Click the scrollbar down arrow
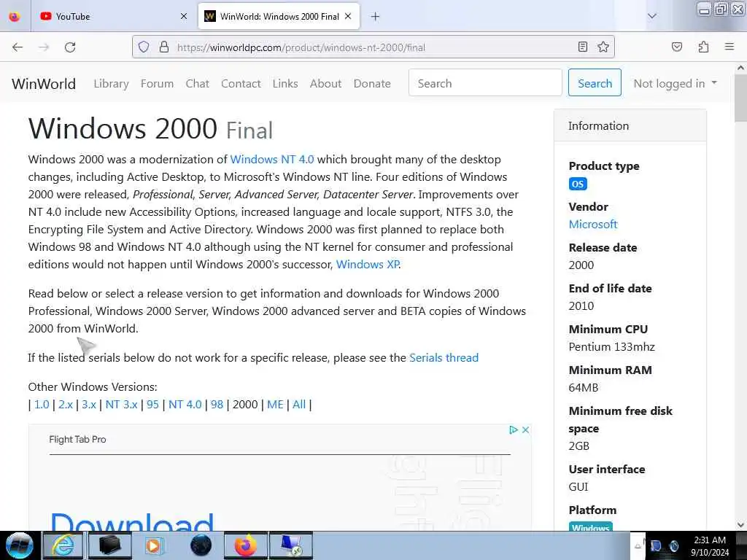747x560 pixels. point(740,524)
